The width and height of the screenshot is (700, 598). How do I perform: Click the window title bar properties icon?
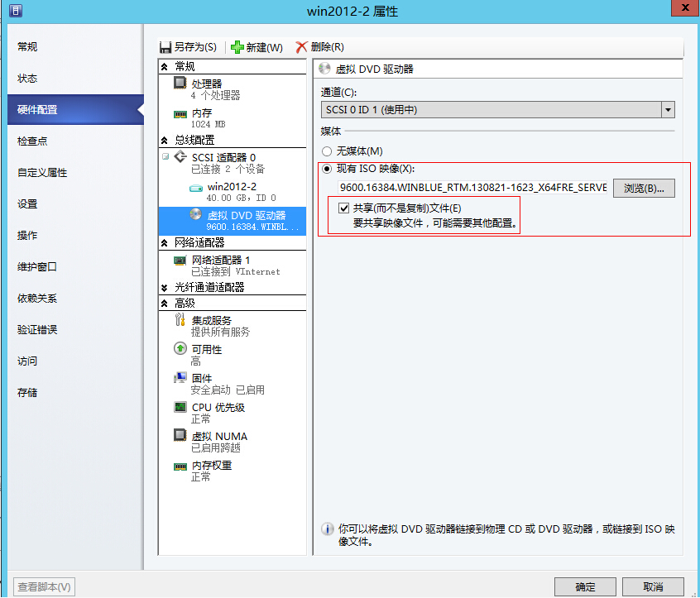(16, 11)
